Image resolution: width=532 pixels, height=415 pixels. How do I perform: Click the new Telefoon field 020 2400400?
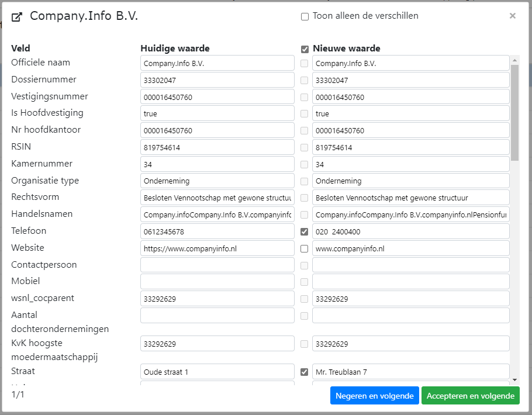(410, 231)
